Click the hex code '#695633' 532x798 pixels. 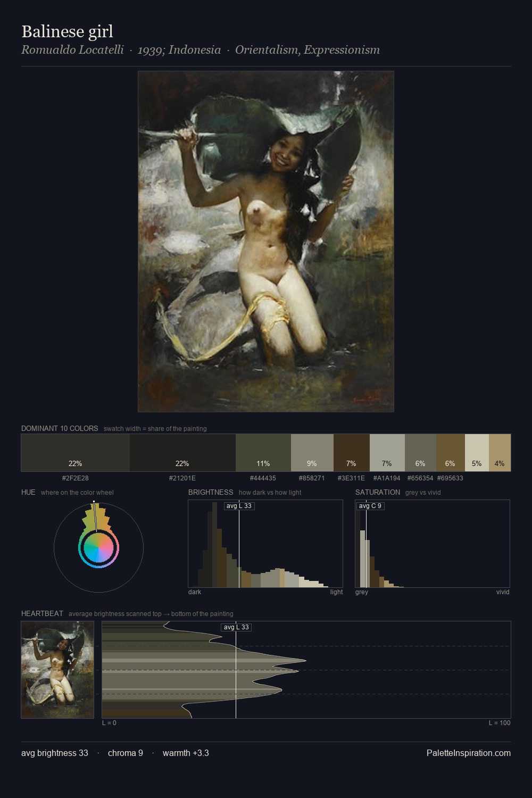[450, 478]
